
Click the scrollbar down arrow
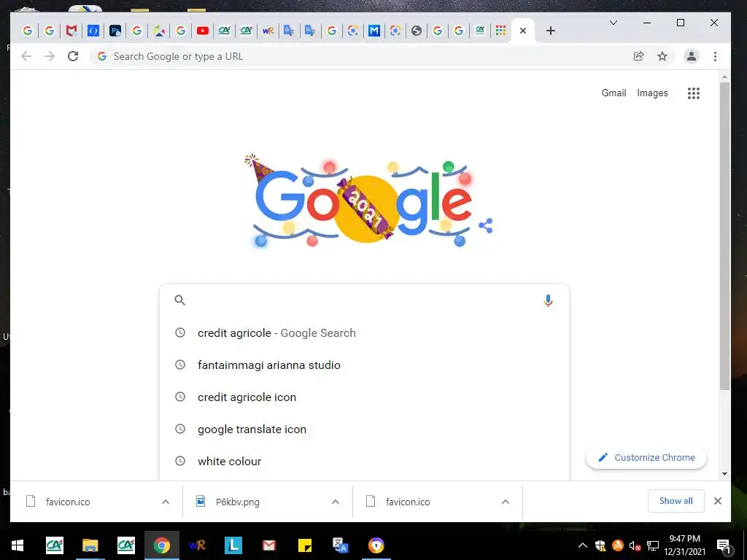(x=724, y=474)
